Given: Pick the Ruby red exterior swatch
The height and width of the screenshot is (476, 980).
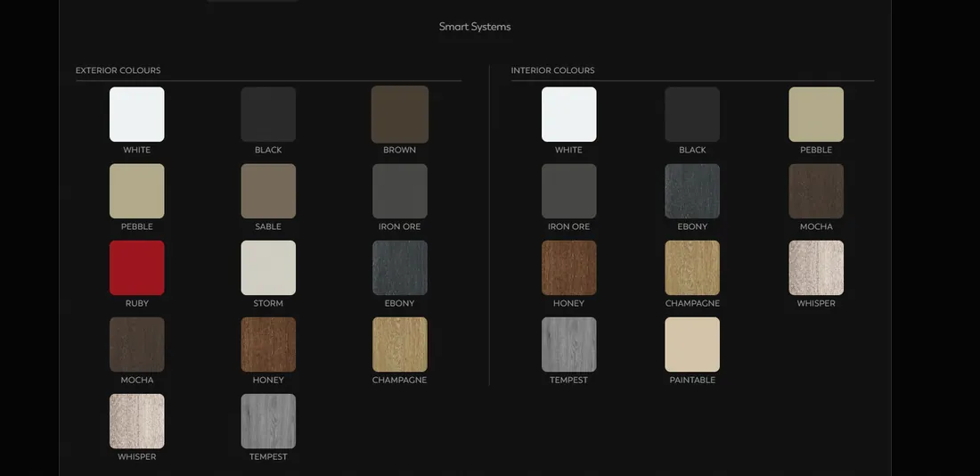Looking at the screenshot, I should tap(137, 267).
